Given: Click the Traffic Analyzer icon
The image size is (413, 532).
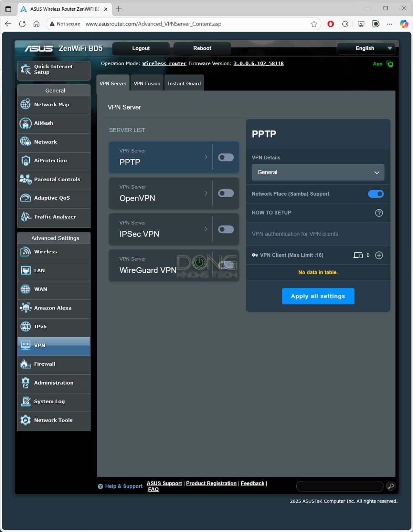Looking at the screenshot, I should tap(25, 217).
